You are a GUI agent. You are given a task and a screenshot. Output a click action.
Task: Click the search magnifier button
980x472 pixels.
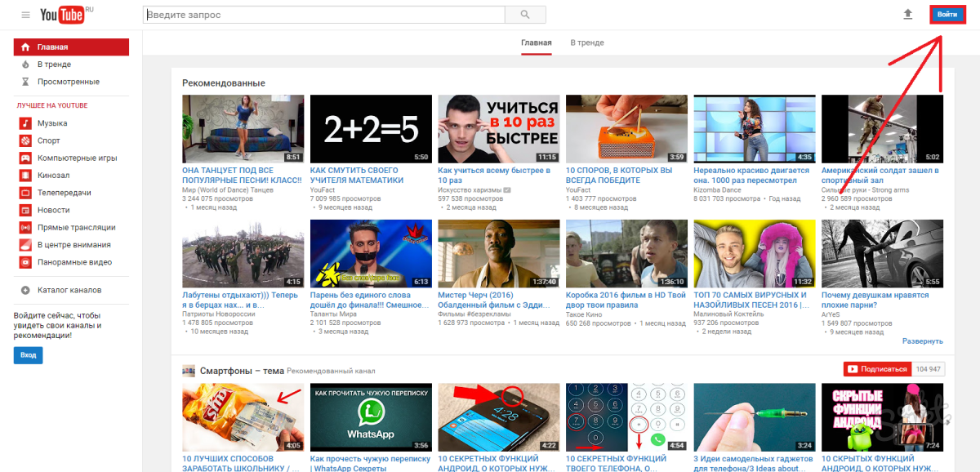pyautogui.click(x=525, y=15)
